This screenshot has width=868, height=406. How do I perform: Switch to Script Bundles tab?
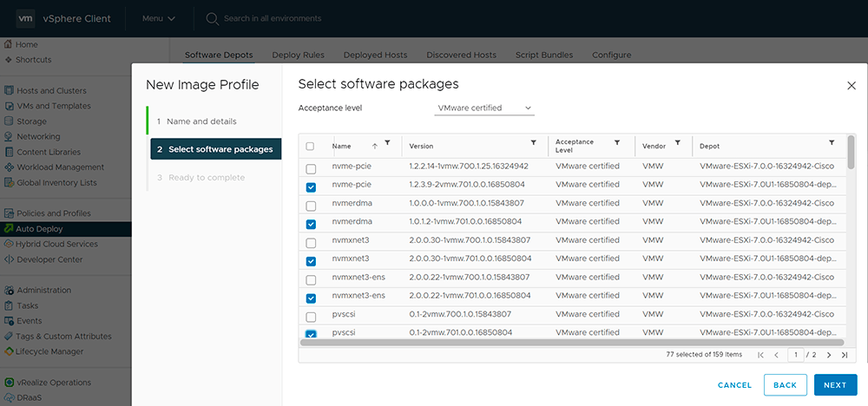coord(544,55)
